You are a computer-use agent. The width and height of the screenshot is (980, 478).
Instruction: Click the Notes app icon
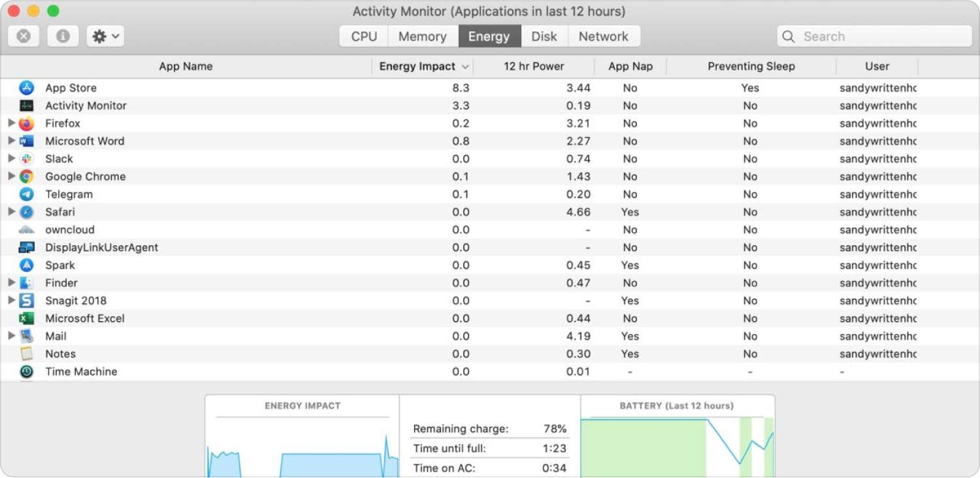26,354
